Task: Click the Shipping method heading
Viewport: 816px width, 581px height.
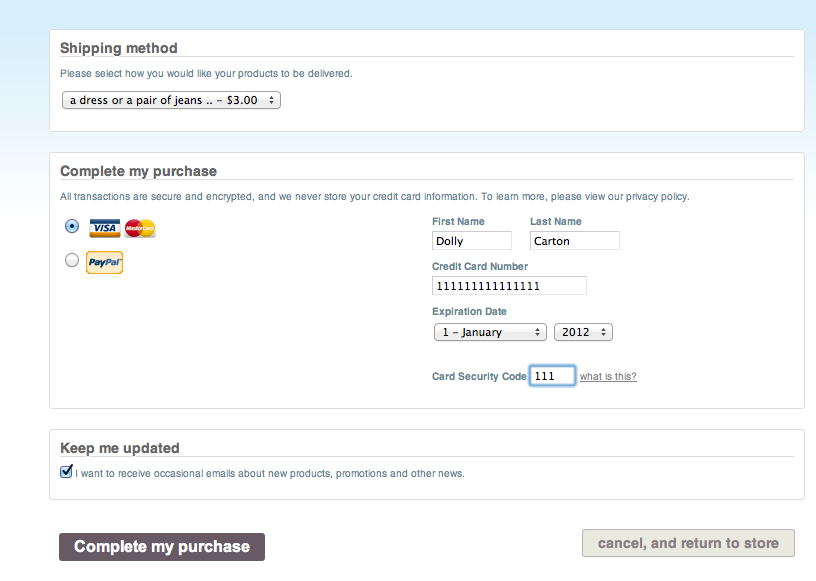Action: coord(119,48)
